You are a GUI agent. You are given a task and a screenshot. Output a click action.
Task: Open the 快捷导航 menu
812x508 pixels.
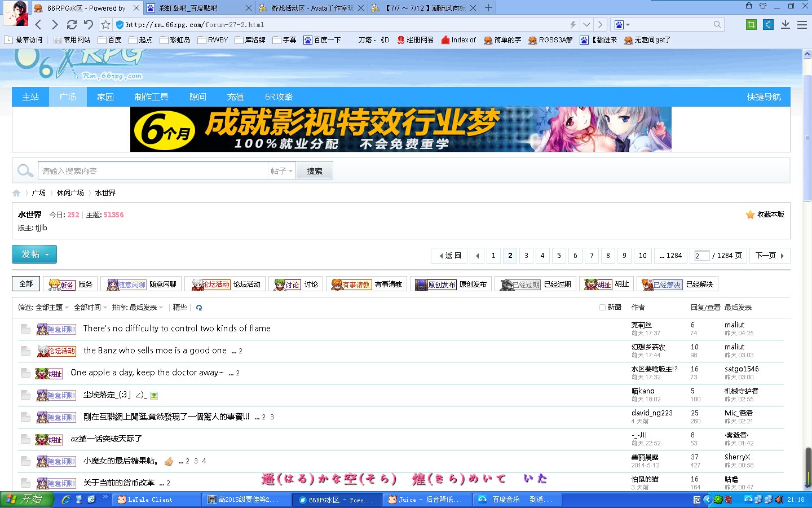(x=764, y=97)
